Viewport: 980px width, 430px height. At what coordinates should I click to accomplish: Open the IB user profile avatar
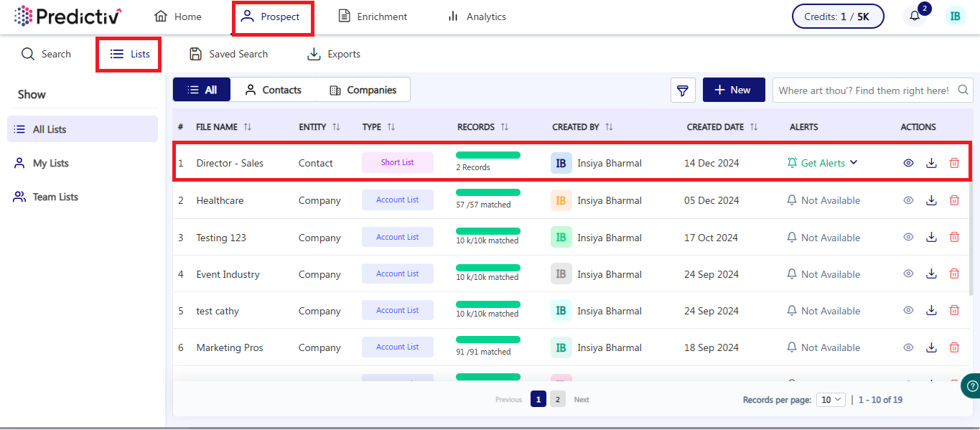[x=955, y=16]
